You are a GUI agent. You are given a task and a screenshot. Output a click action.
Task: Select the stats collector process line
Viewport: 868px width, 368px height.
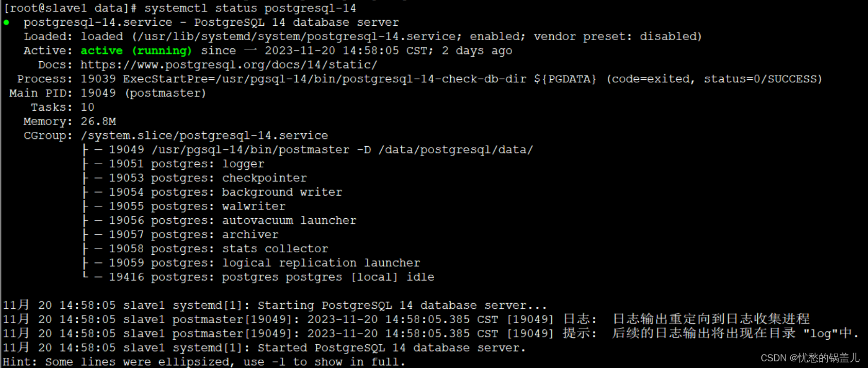pos(218,249)
